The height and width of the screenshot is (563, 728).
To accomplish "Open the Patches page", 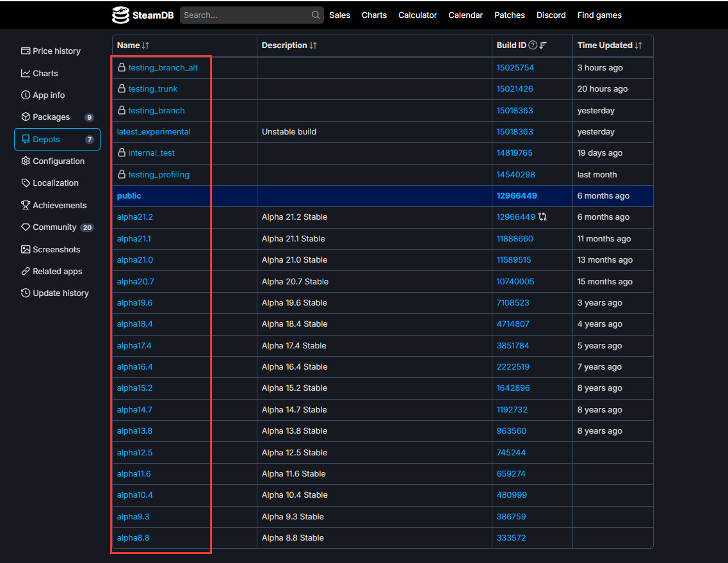I will (x=509, y=15).
